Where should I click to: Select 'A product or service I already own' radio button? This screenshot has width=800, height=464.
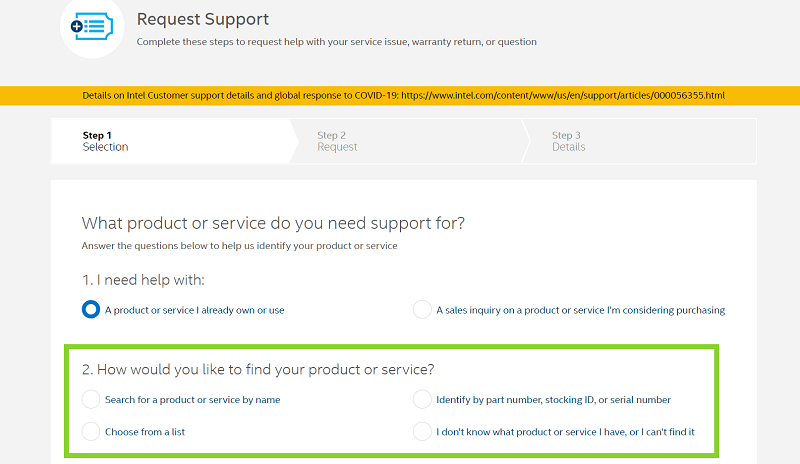coord(91,310)
